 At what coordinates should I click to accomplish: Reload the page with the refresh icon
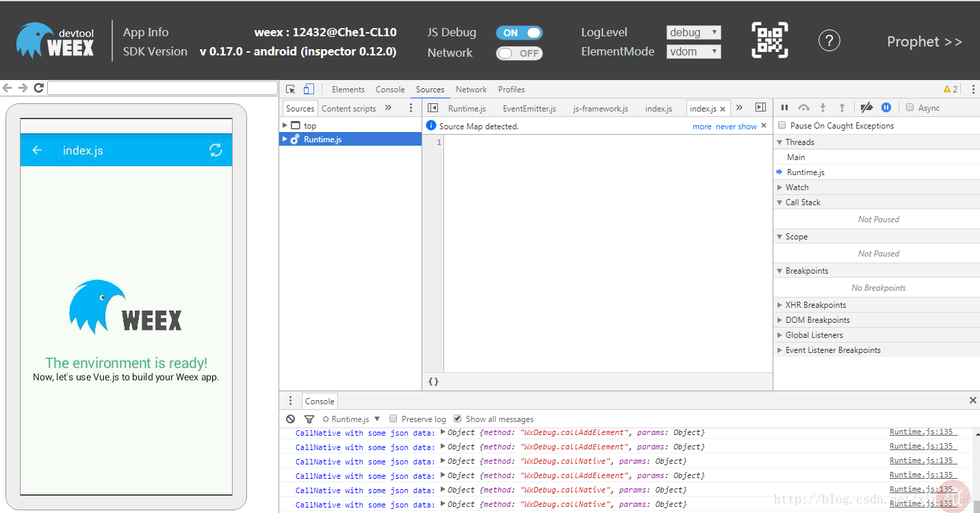point(38,88)
